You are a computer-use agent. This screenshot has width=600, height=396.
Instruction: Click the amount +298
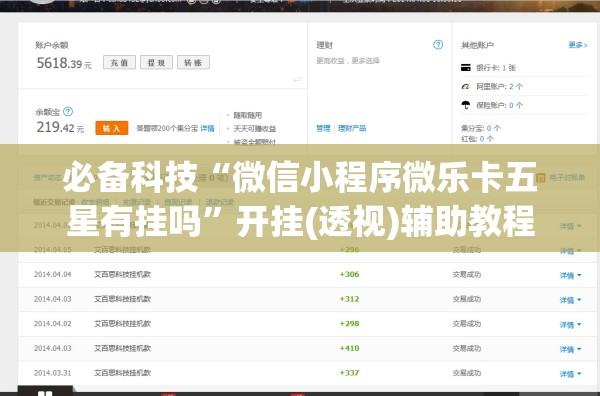pos(349,324)
